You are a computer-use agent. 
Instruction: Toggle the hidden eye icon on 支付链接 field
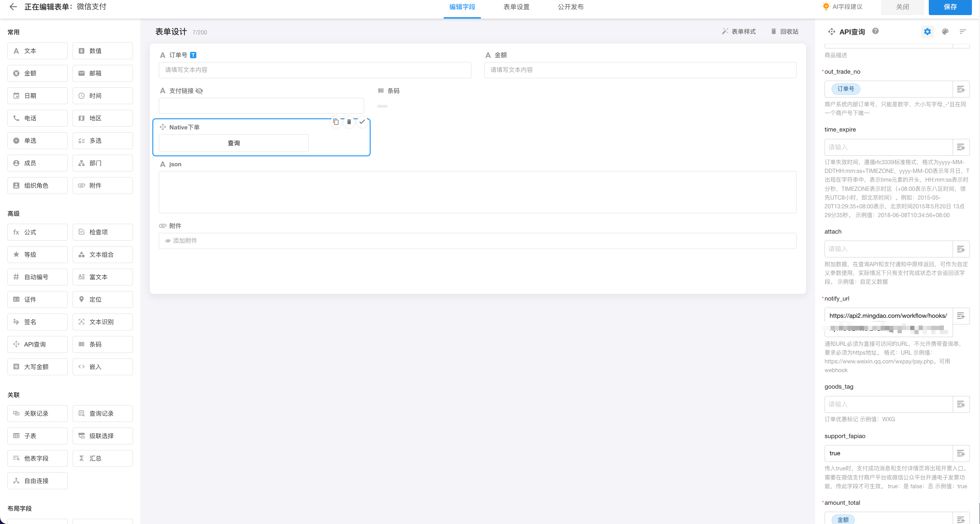(199, 91)
